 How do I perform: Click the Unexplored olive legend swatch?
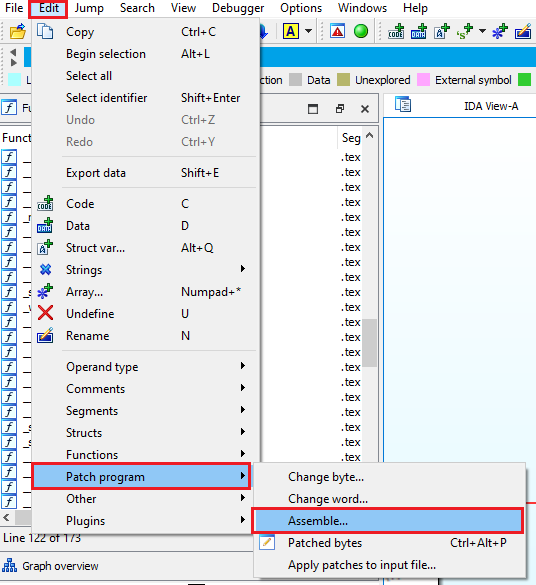click(x=343, y=80)
